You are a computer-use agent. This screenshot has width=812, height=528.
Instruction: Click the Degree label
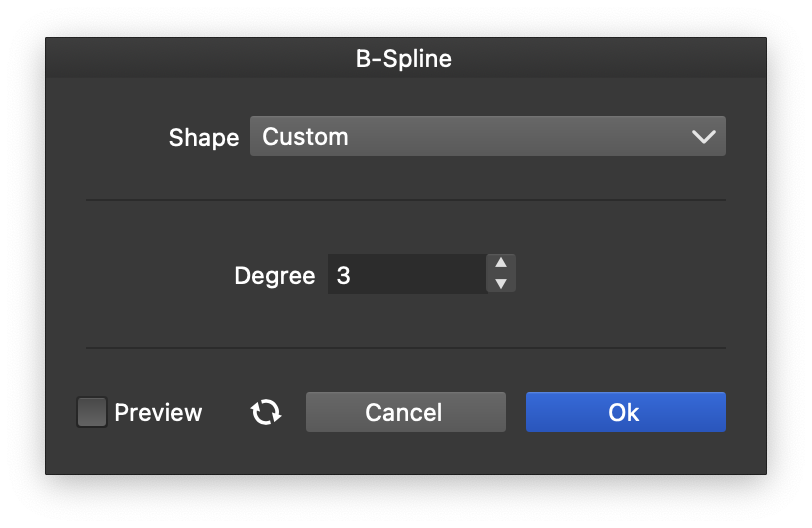click(274, 275)
